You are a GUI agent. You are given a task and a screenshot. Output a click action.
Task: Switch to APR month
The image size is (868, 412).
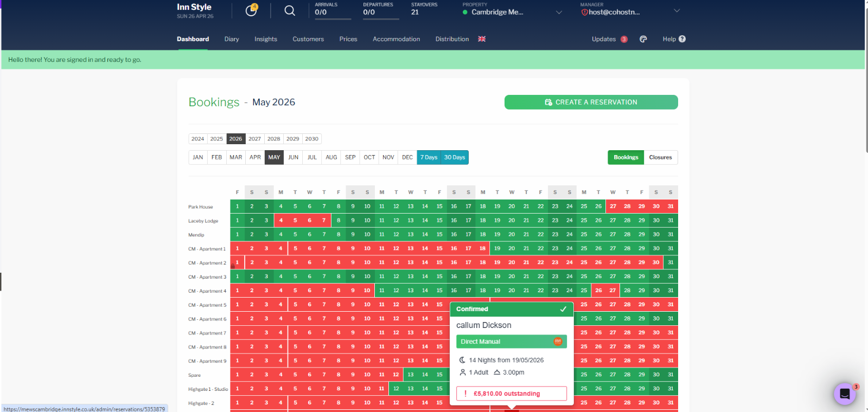(x=255, y=157)
